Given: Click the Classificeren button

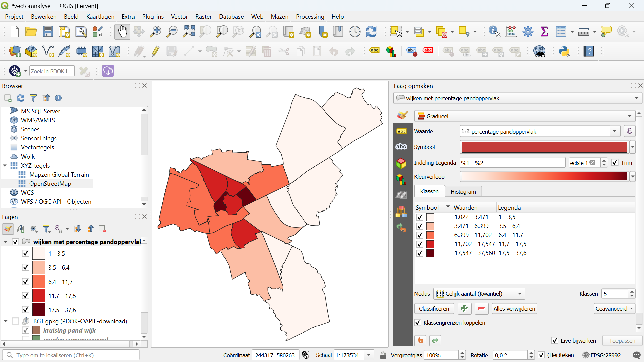Looking at the screenshot, I should pyautogui.click(x=434, y=309).
